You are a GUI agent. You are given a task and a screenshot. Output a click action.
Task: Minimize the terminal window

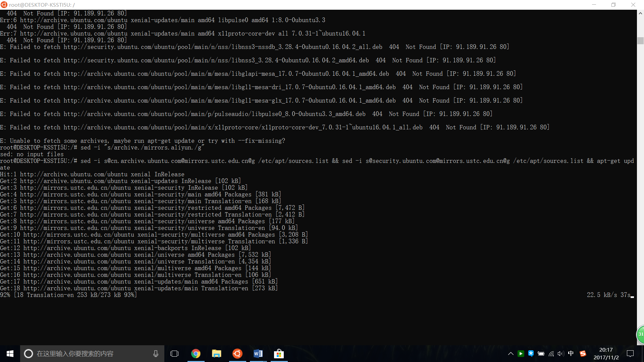pos(594,5)
